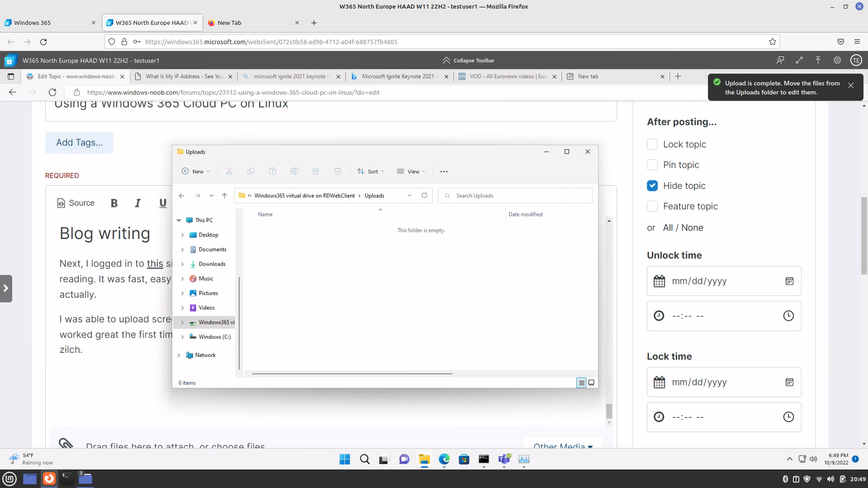The width and height of the screenshot is (868, 488).
Task: Expand the Documents tree node
Action: pyautogui.click(x=182, y=249)
